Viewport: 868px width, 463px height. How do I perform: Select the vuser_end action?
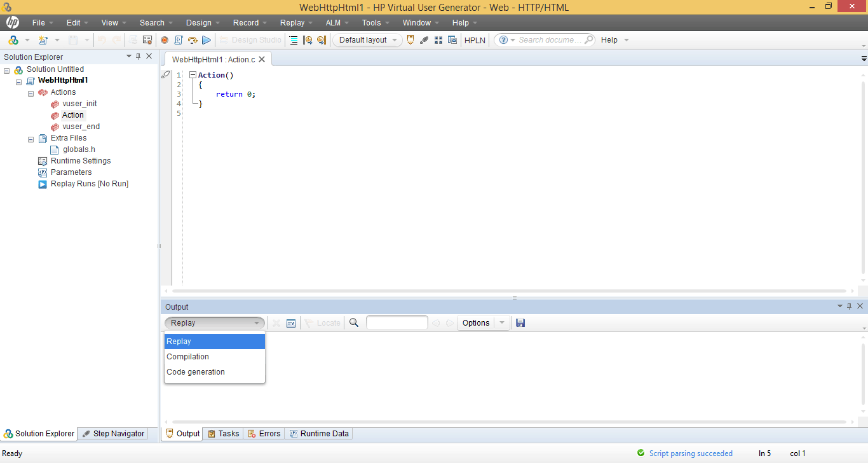pos(81,127)
